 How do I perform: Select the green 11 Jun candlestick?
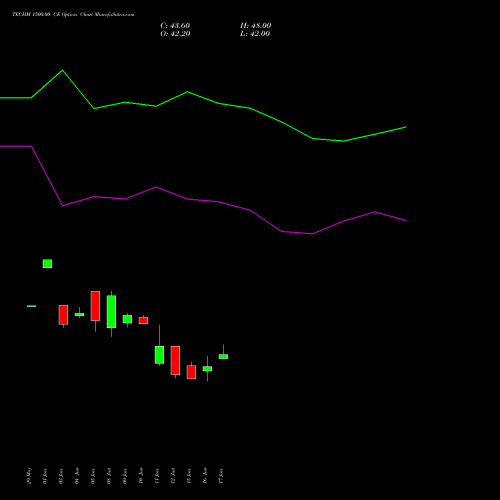tap(159, 355)
